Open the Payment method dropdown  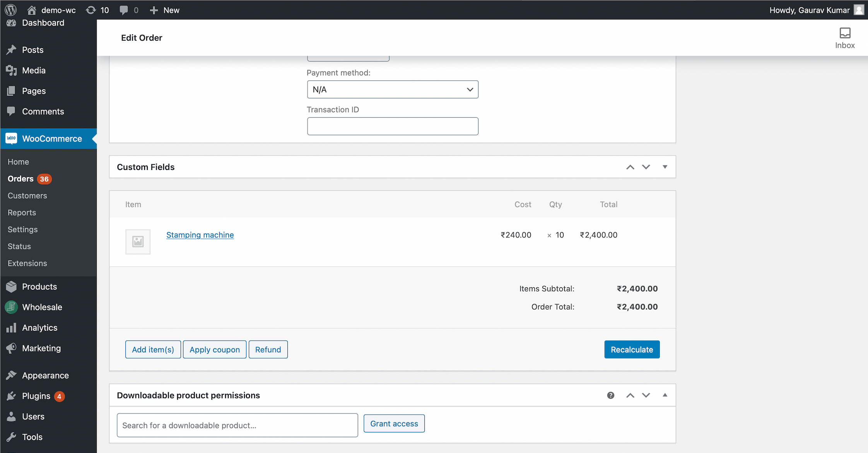(x=392, y=89)
